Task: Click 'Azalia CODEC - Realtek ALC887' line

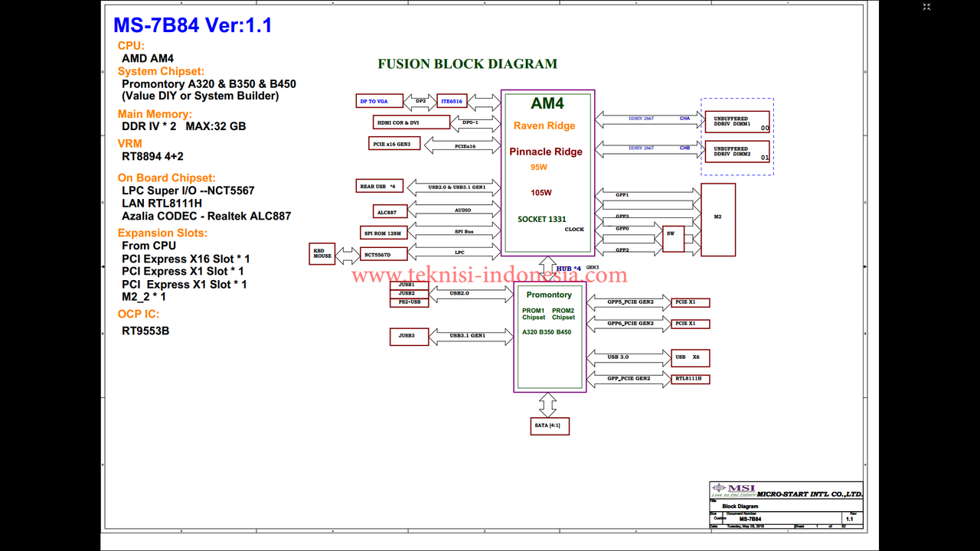Action: tap(207, 217)
